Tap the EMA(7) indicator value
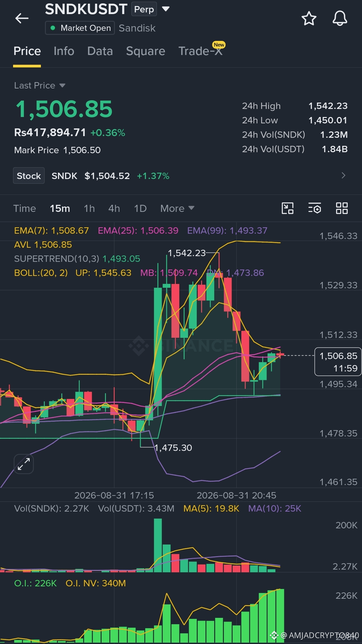 [x=51, y=231]
